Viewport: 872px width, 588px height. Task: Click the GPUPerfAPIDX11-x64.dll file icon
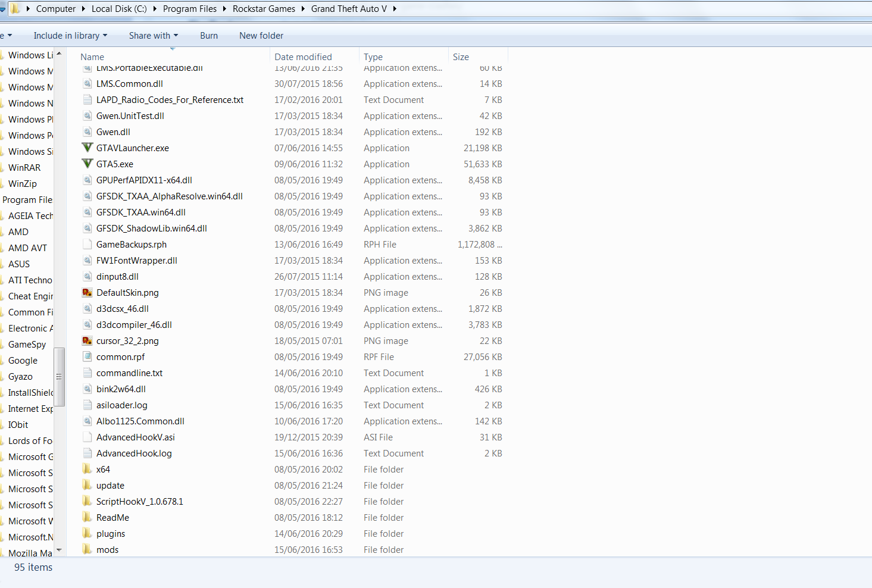coord(87,180)
